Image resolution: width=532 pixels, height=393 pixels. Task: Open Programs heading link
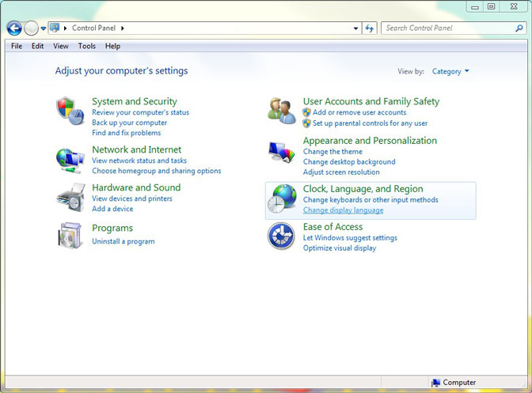(x=112, y=228)
